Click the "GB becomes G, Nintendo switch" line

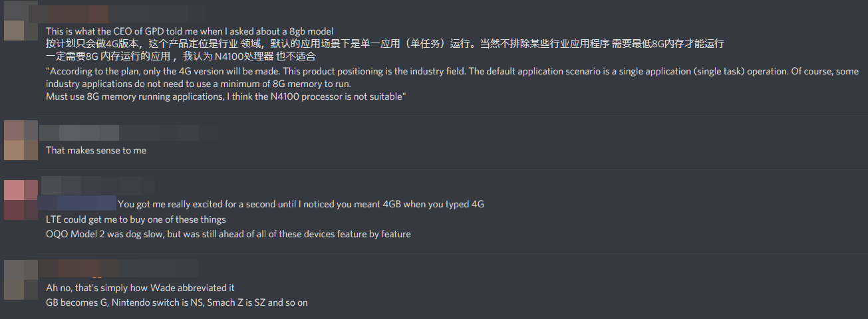click(176, 302)
